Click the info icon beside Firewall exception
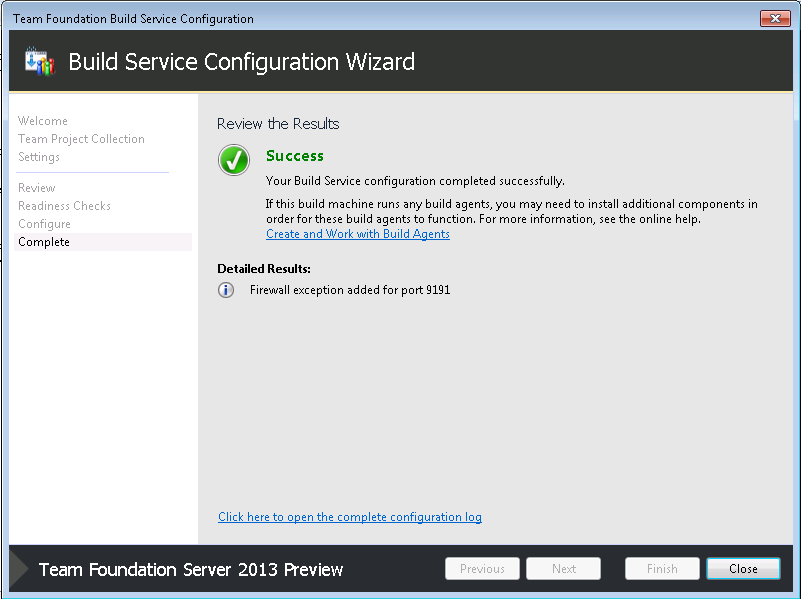The image size is (801, 599). point(227,290)
